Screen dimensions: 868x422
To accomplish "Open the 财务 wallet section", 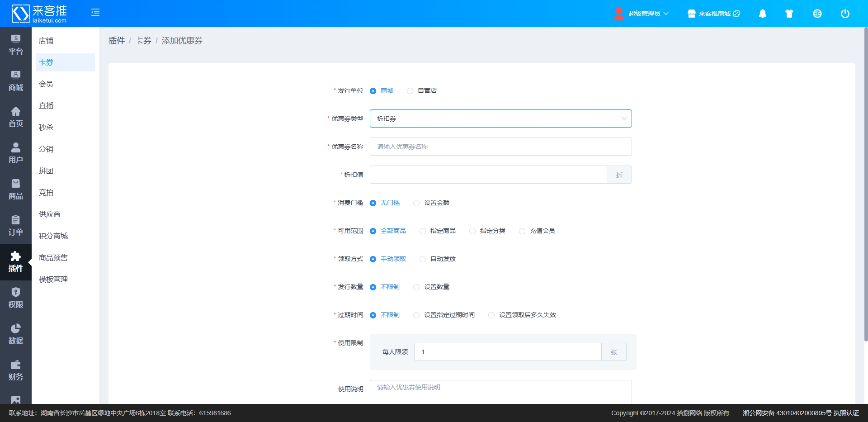I will pyautogui.click(x=16, y=370).
